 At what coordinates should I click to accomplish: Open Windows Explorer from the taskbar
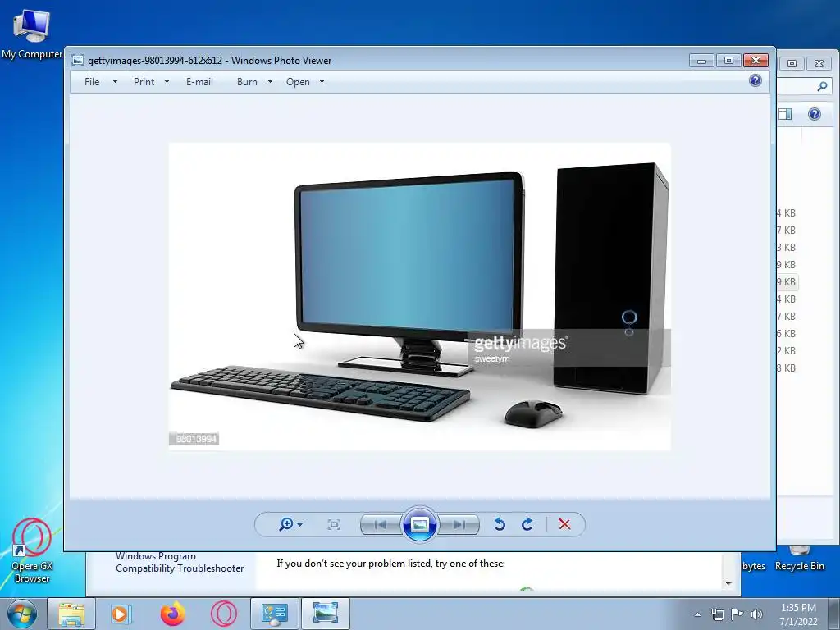pos(71,614)
